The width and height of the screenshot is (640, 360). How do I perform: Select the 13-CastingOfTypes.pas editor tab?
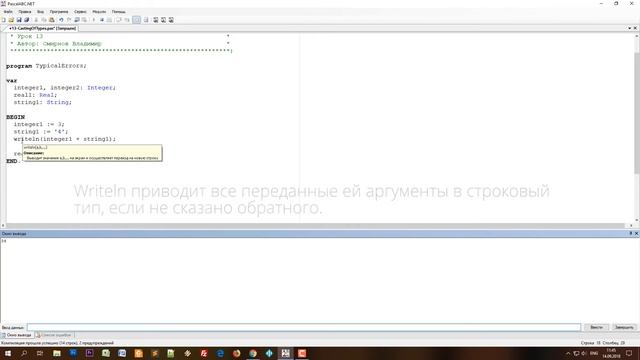(42, 29)
